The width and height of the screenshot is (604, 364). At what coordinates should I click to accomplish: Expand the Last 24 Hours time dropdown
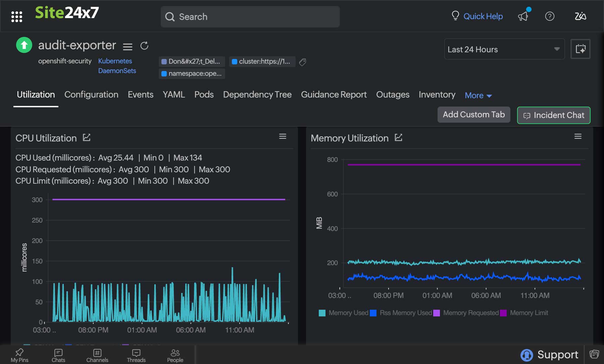pyautogui.click(x=504, y=49)
